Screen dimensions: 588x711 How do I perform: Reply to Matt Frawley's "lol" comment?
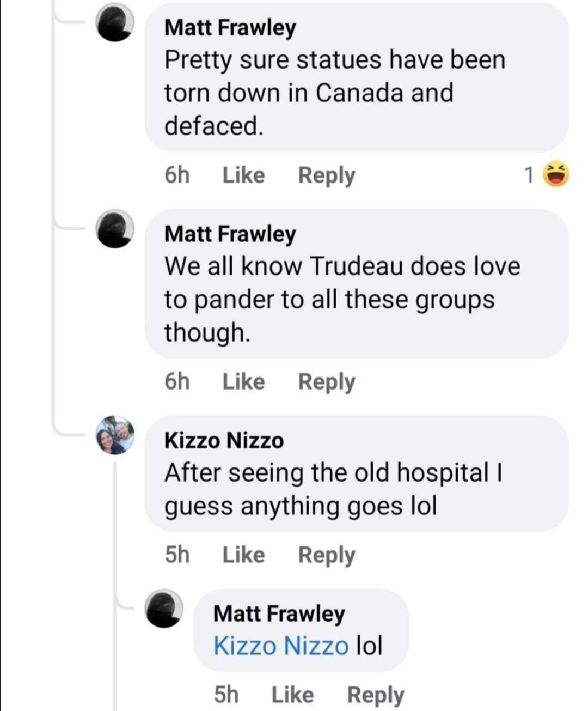tap(375, 695)
